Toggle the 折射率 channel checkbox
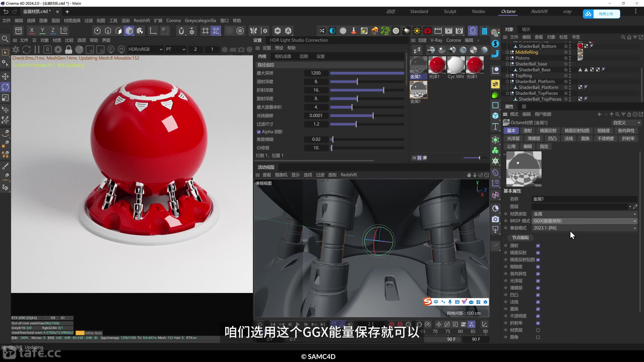The width and height of the screenshot is (644, 362). click(x=538, y=323)
